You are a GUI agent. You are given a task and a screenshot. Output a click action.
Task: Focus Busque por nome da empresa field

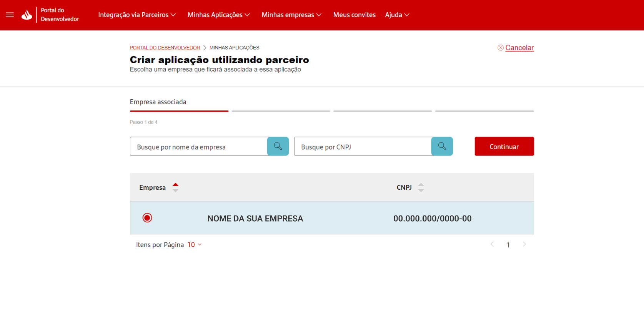click(x=199, y=146)
